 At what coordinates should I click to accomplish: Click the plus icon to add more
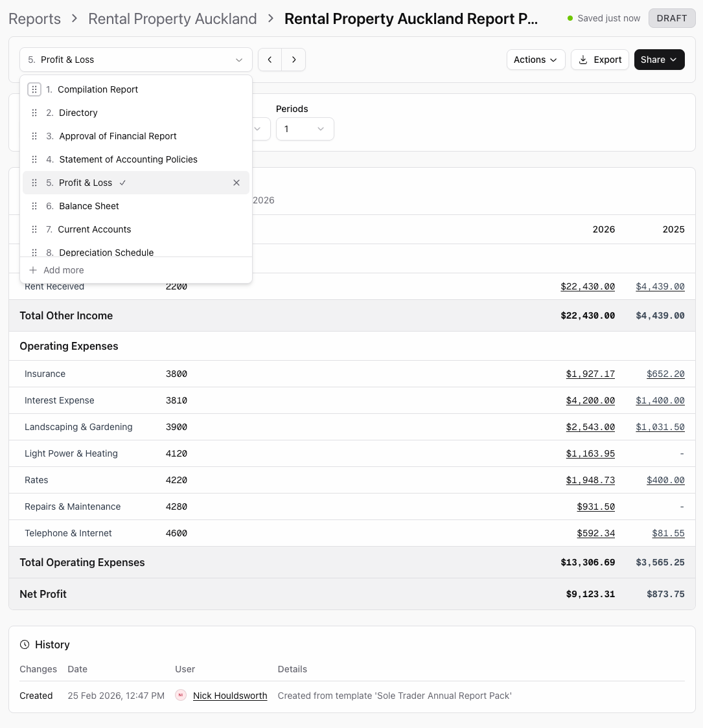click(x=33, y=270)
